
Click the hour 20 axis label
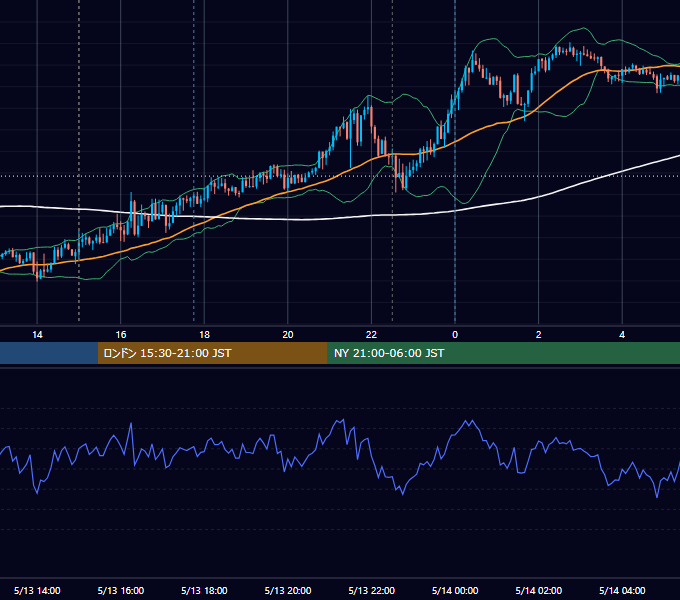(x=288, y=335)
